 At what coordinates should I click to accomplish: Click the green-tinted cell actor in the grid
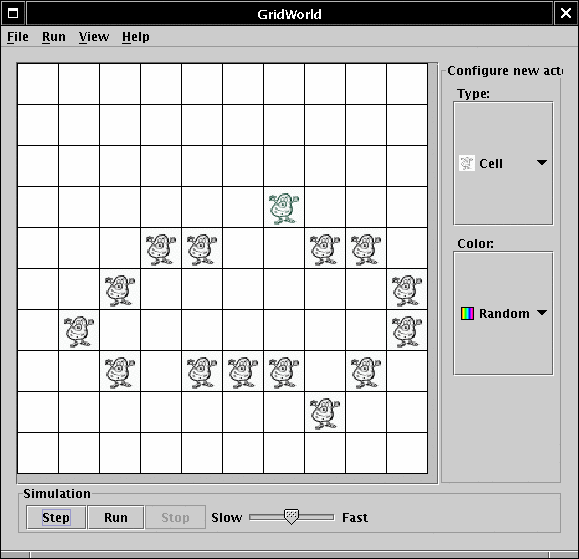click(284, 208)
